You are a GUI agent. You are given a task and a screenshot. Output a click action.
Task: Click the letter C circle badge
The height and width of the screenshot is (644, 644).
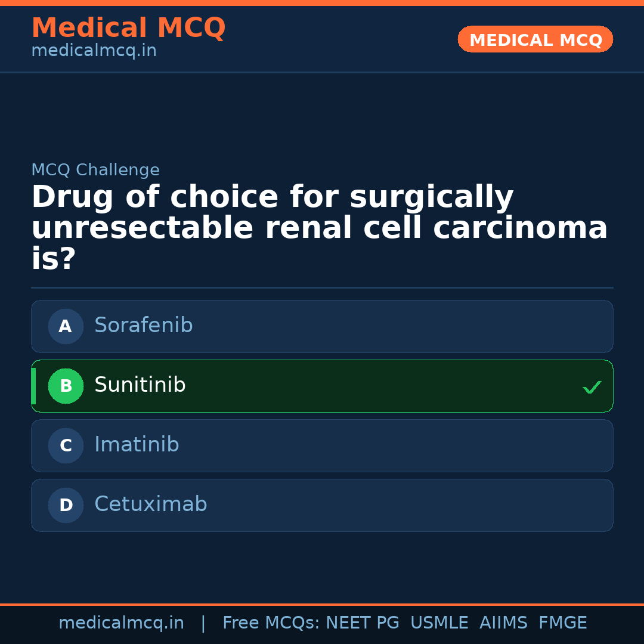66,445
